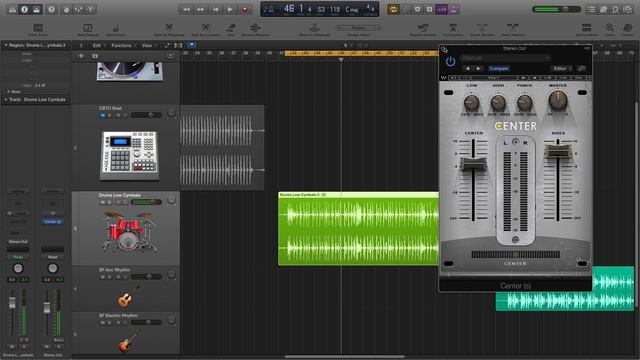Toggle the yellow Cycle mode button

pyautogui.click(x=393, y=9)
